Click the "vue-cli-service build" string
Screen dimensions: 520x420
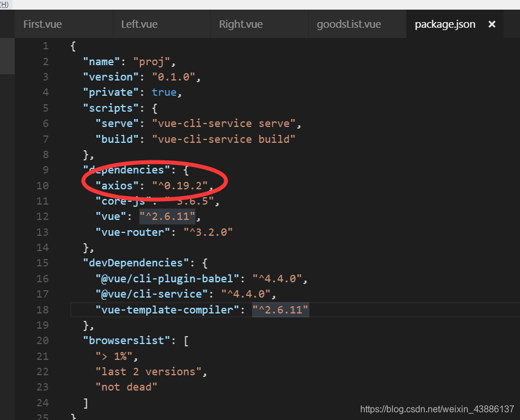224,139
